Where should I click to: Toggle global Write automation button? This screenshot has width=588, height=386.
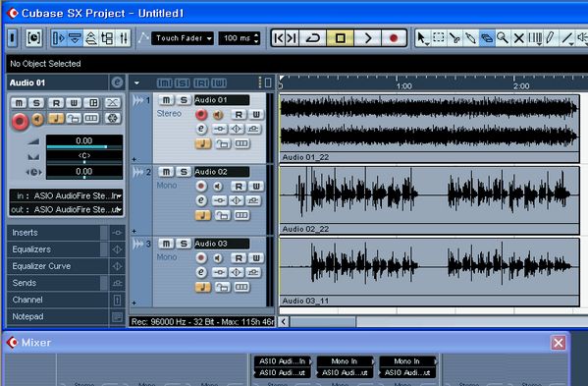coord(219,83)
